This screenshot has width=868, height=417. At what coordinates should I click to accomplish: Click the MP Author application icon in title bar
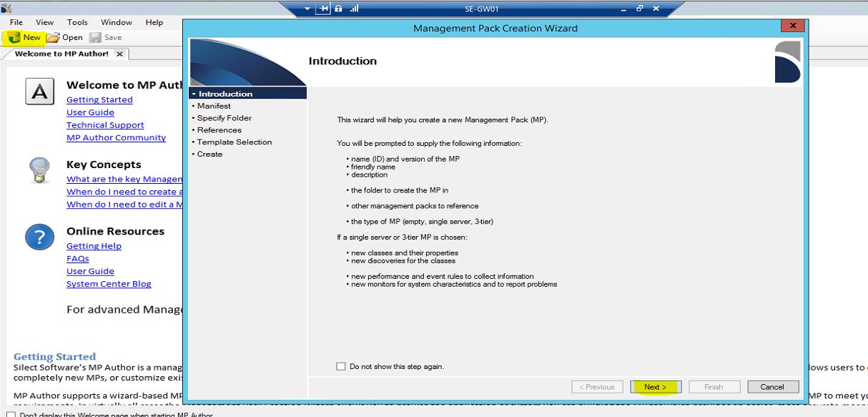[6, 9]
